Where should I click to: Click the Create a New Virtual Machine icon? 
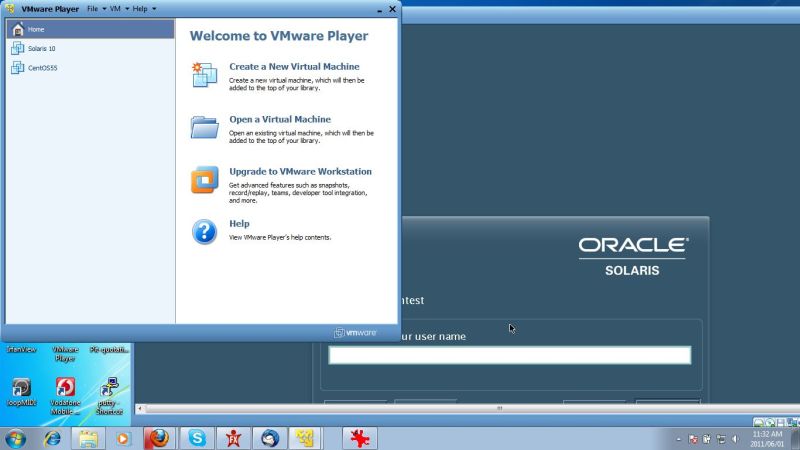pyautogui.click(x=205, y=75)
